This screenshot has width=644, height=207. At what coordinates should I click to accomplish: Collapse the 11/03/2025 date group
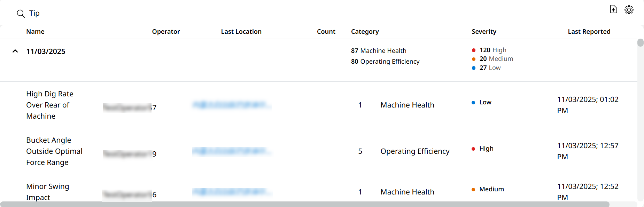point(15,51)
